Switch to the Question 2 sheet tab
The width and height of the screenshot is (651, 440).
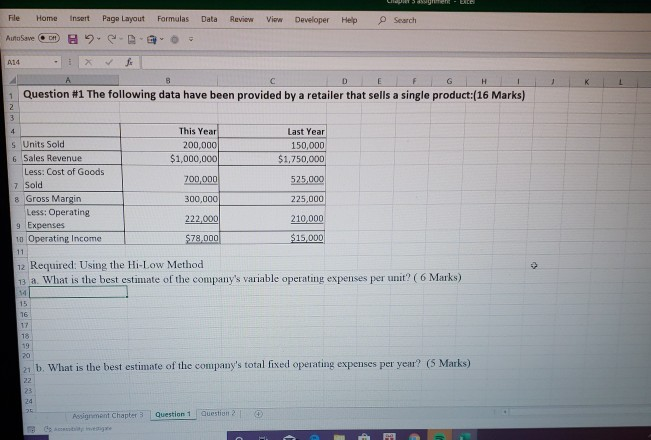point(218,413)
